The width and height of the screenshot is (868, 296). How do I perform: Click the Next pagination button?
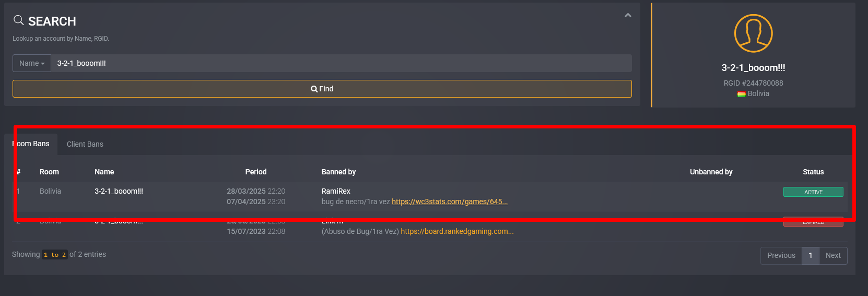coord(833,255)
